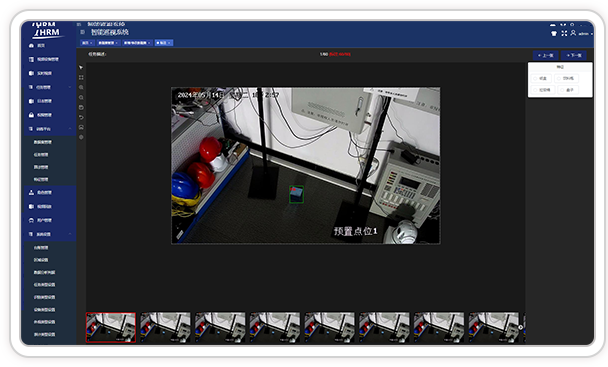Select the first radio option in label panel
This screenshot has width=608, height=367.
541,78
